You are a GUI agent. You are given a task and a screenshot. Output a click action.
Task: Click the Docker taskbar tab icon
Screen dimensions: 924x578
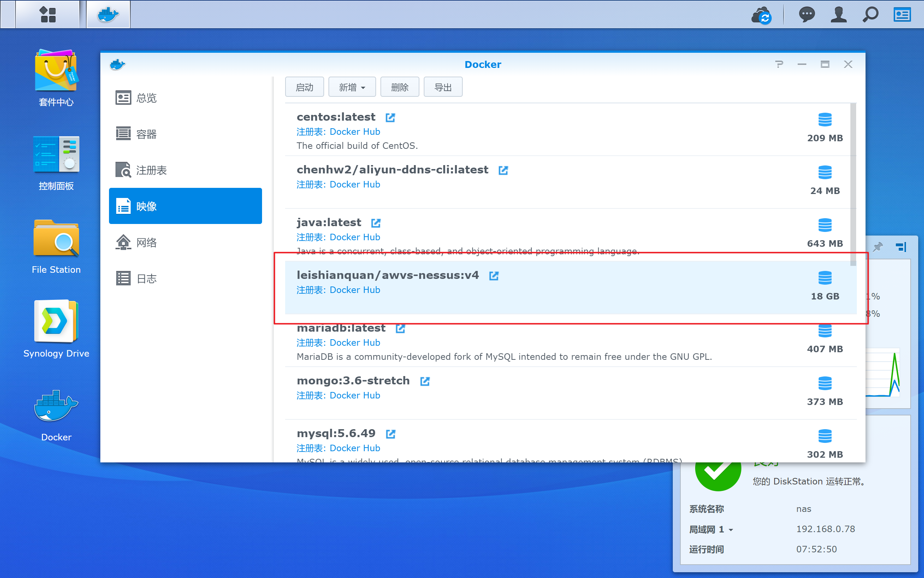108,14
